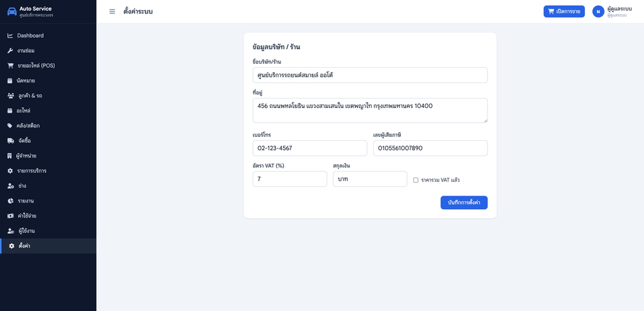This screenshot has width=644, height=311.
Task: Save with บันทึกการตั้งค่า button
Action: [464, 202]
